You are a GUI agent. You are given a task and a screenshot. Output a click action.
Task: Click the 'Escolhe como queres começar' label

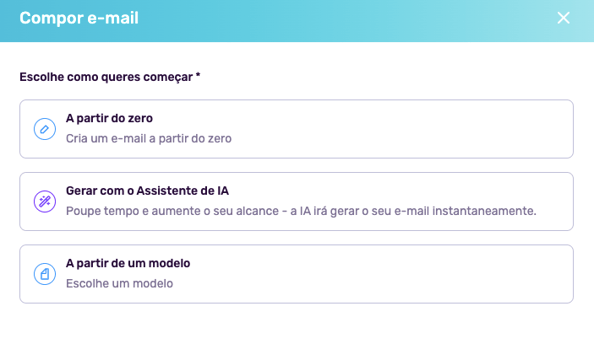point(106,77)
